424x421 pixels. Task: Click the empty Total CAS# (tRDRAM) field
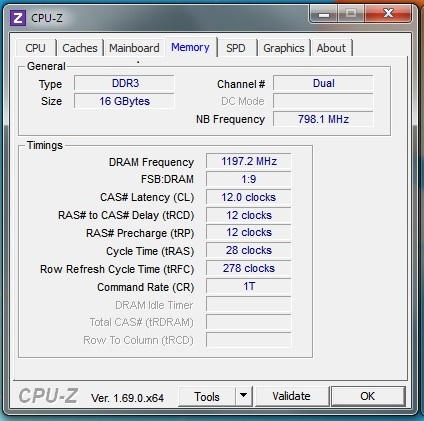[x=249, y=322]
